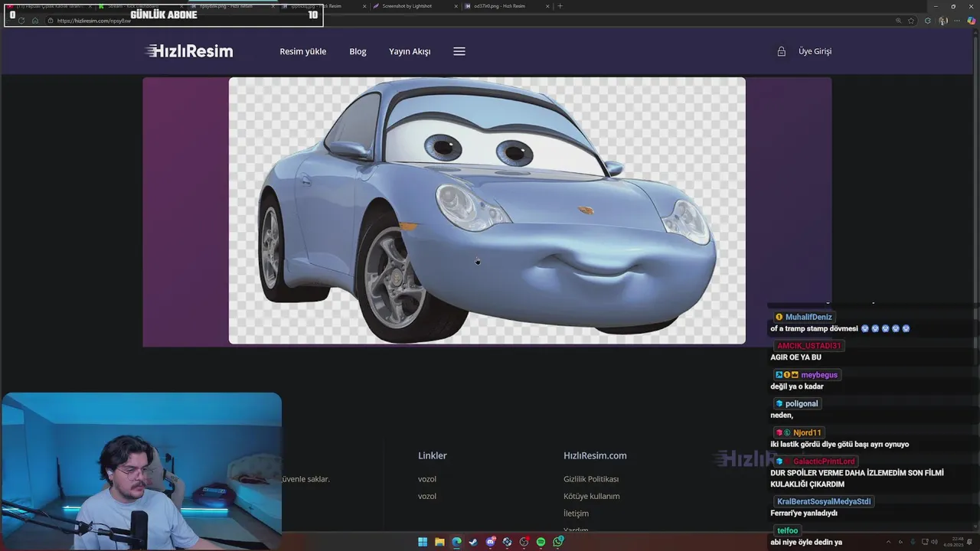Click chat message 'AGIR OE YA BU'
The image size is (980, 551).
tap(795, 357)
